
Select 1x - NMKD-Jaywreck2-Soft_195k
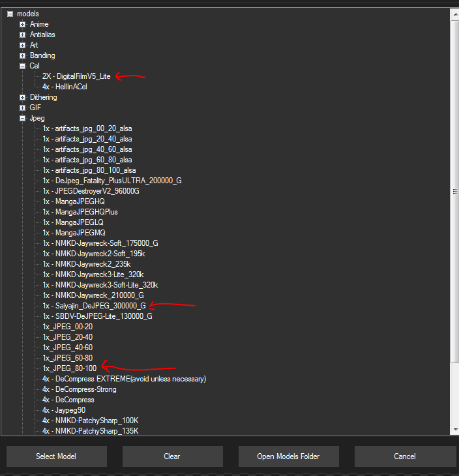[94, 254]
